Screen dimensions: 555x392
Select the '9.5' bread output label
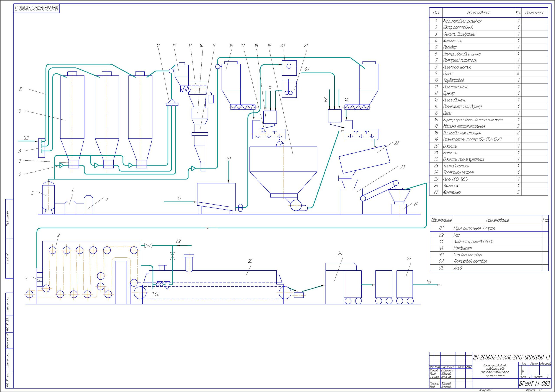tap(429, 282)
